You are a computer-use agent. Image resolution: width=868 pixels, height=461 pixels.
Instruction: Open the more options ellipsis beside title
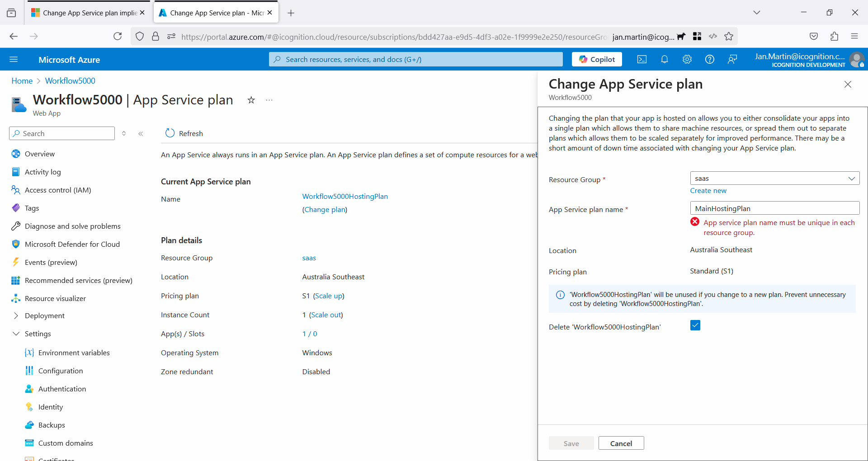(x=269, y=100)
